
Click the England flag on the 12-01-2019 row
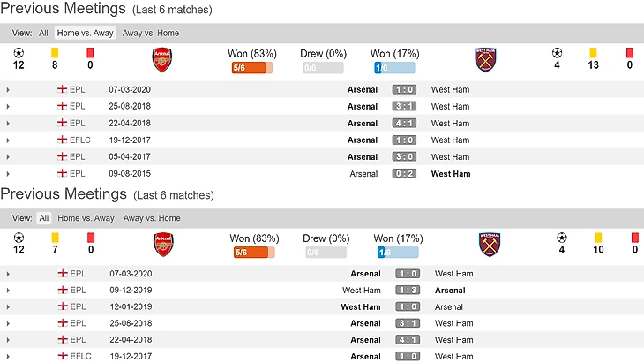coord(62,307)
